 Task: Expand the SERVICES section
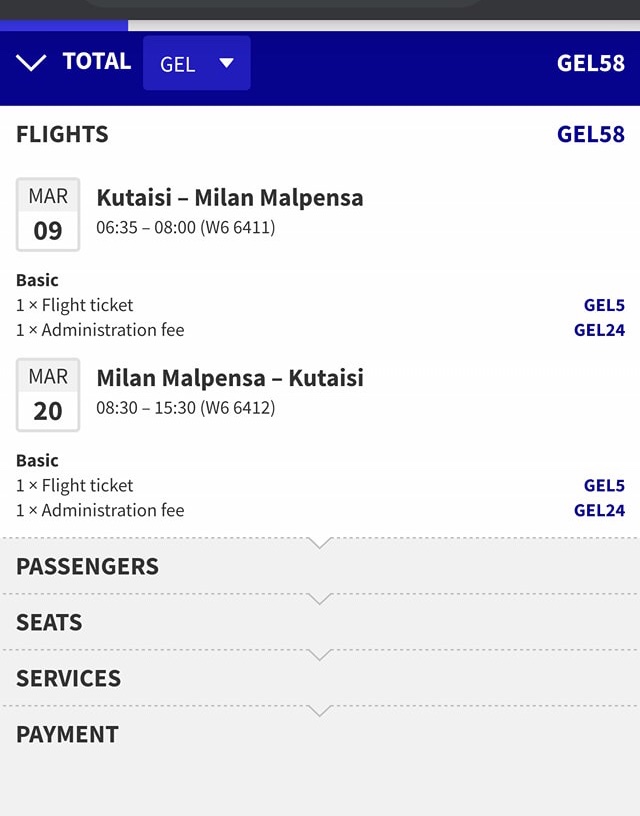(x=68, y=678)
